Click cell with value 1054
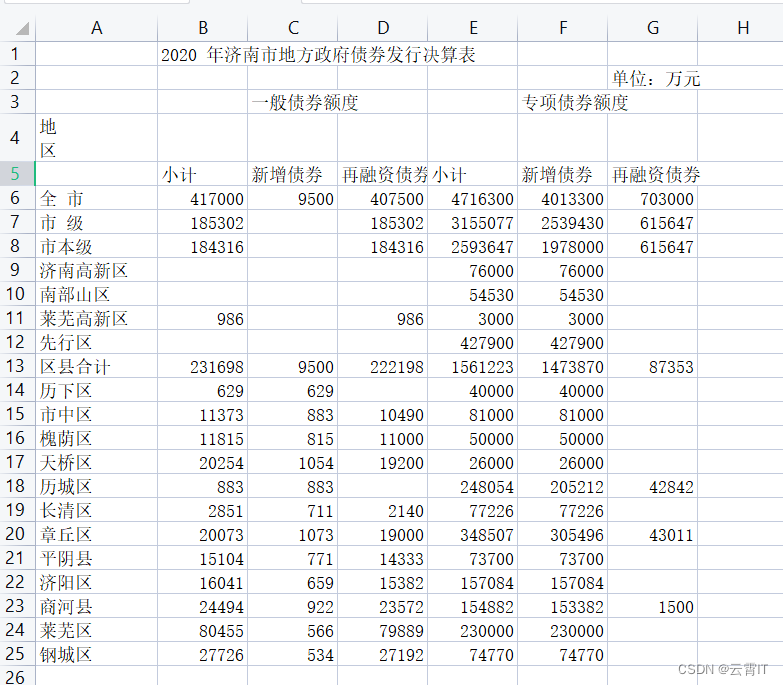This screenshot has width=783, height=685. point(293,462)
